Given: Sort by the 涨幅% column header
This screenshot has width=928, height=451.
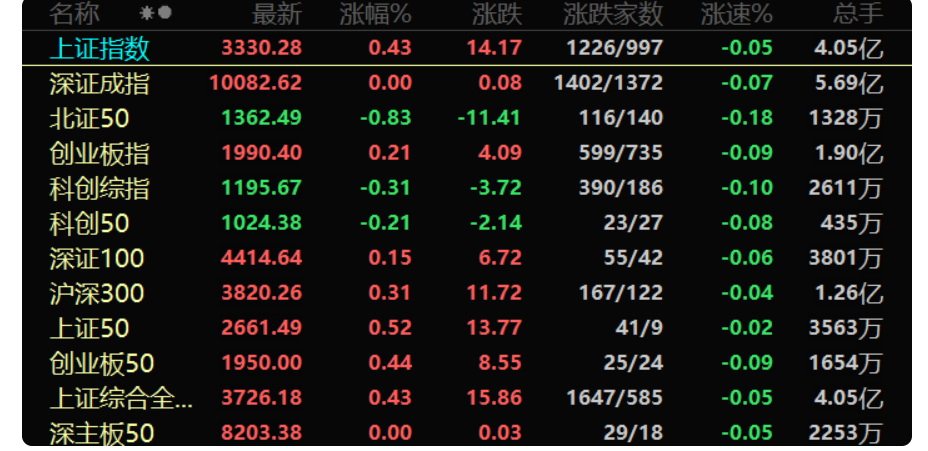Looking at the screenshot, I should (376, 14).
